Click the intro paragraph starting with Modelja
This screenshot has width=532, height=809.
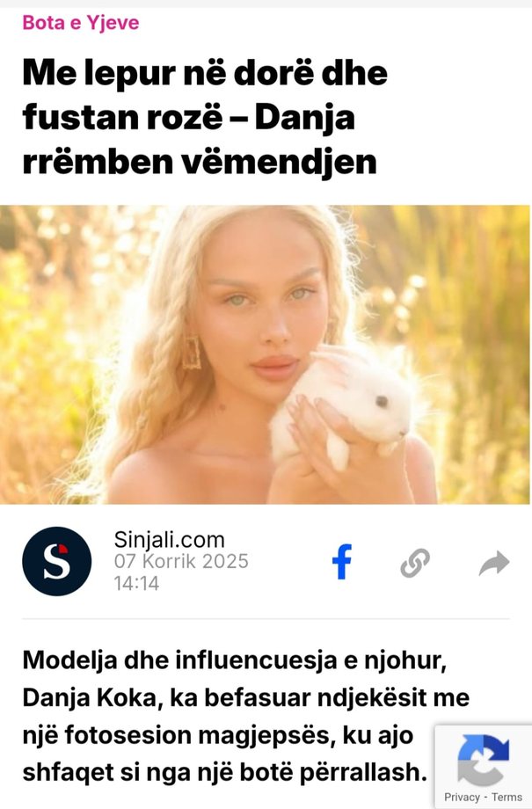point(246,716)
